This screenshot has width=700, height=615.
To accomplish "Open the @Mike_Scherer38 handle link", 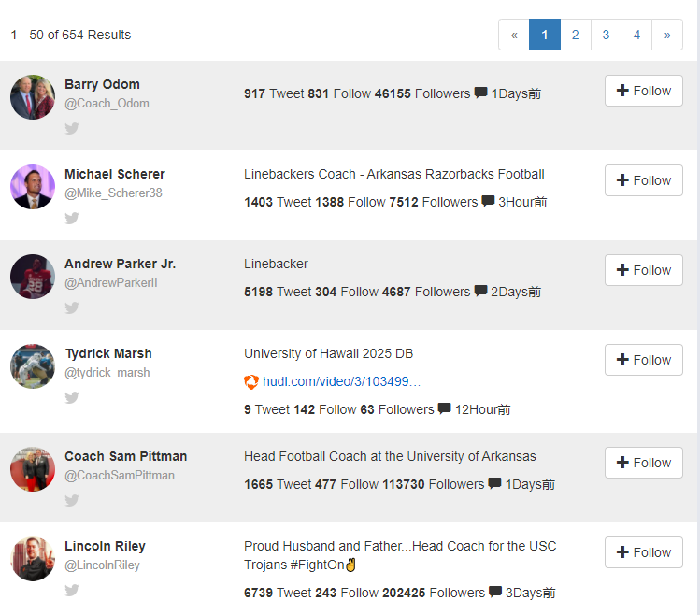I will coord(113,193).
